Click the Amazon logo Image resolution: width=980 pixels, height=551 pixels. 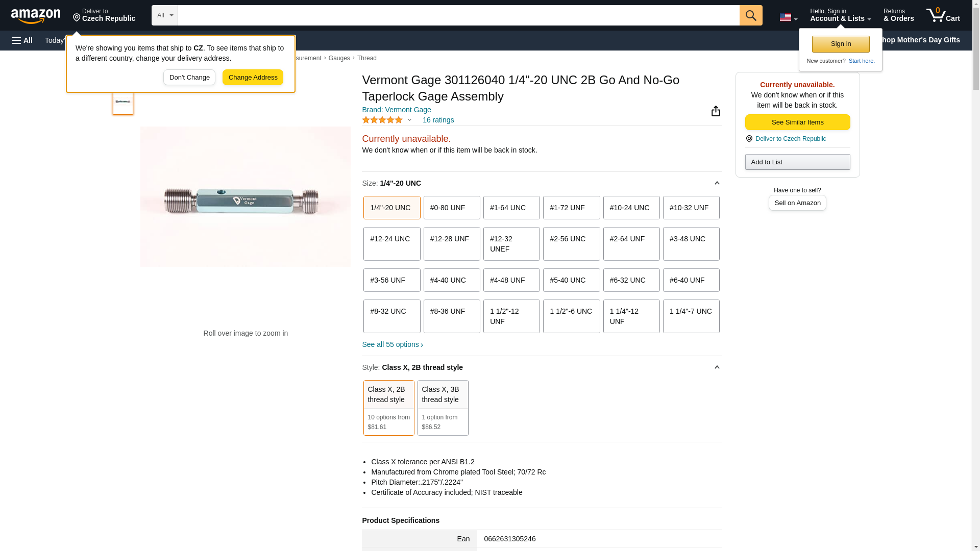36,16
